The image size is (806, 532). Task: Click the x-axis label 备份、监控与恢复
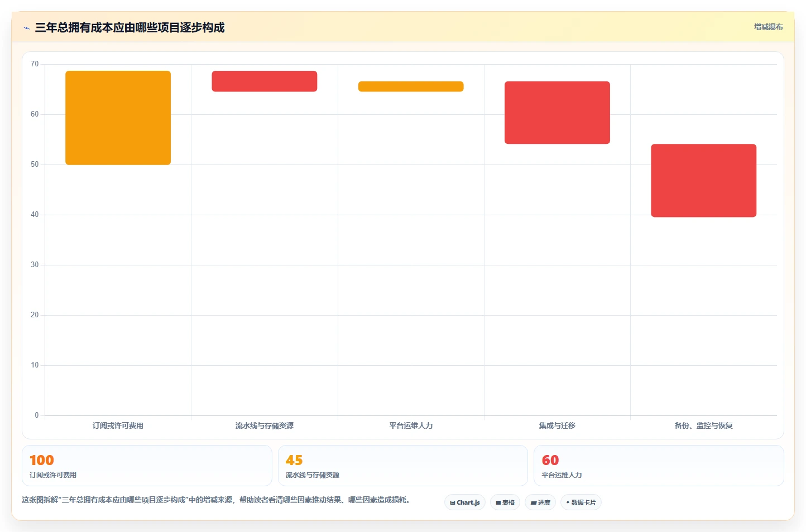703,425
